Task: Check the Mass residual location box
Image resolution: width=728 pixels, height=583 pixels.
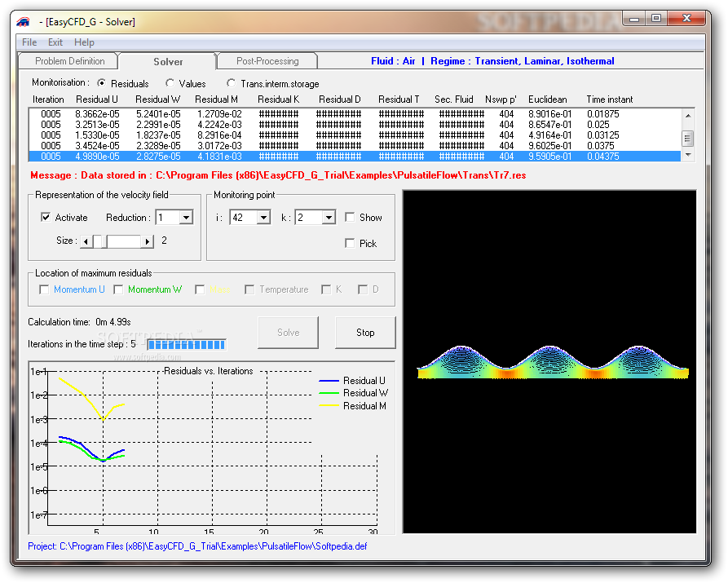Action: coord(200,289)
